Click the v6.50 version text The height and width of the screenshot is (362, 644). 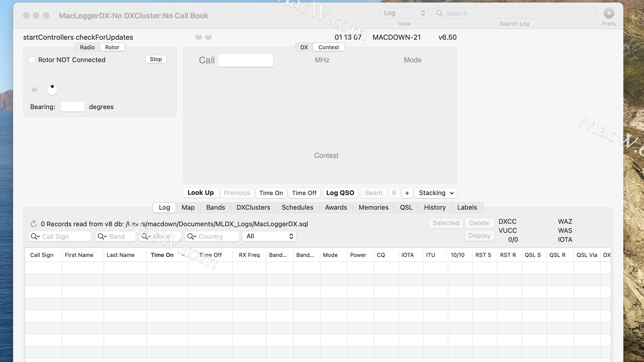tap(447, 37)
